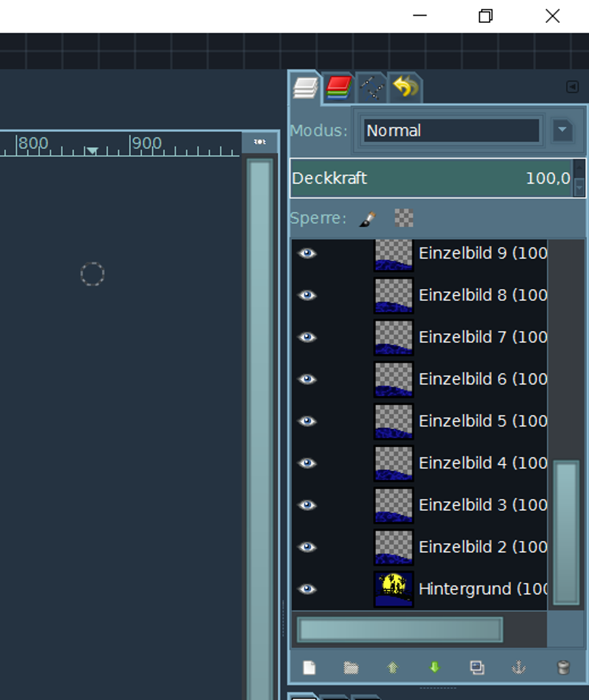Create a new layer group
Viewport: 589px width, 700px height.
(351, 668)
